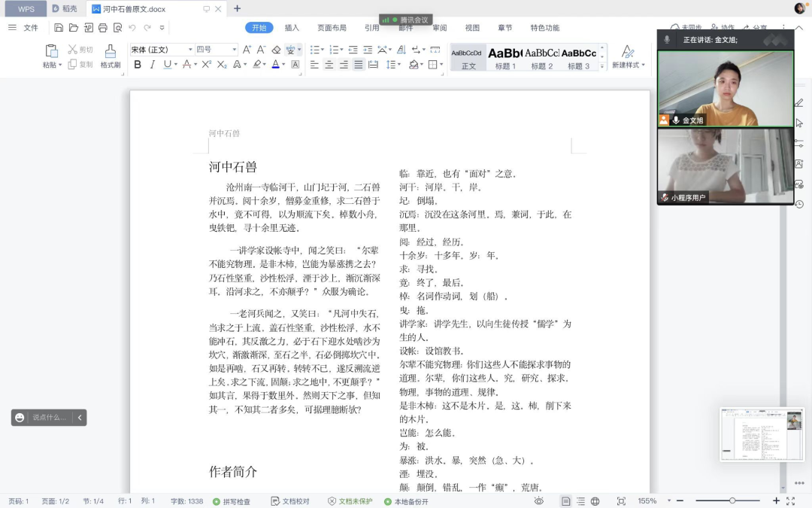The width and height of the screenshot is (812, 508).
Task: Toggle Underline formatting
Action: point(167,64)
